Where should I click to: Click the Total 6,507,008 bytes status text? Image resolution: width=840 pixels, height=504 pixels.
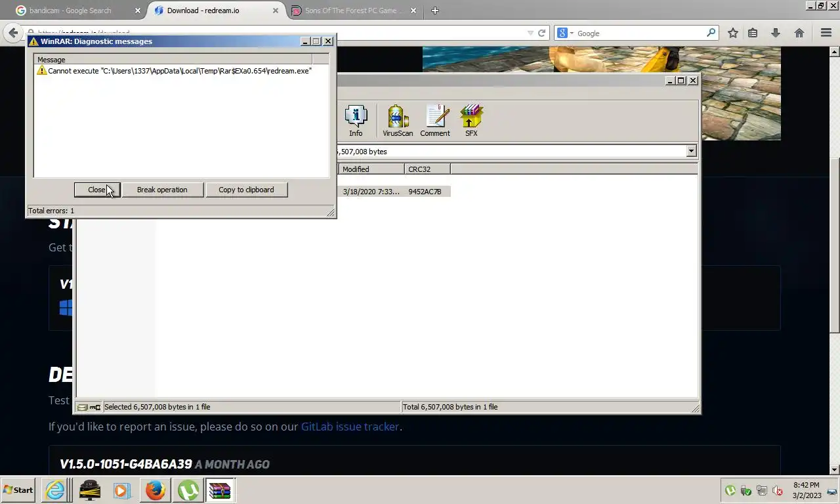[450, 407]
